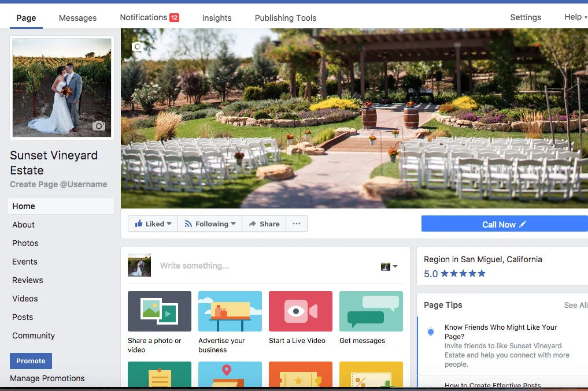Open Reviews in the left sidebar
The height and width of the screenshot is (391, 588).
pos(27,280)
